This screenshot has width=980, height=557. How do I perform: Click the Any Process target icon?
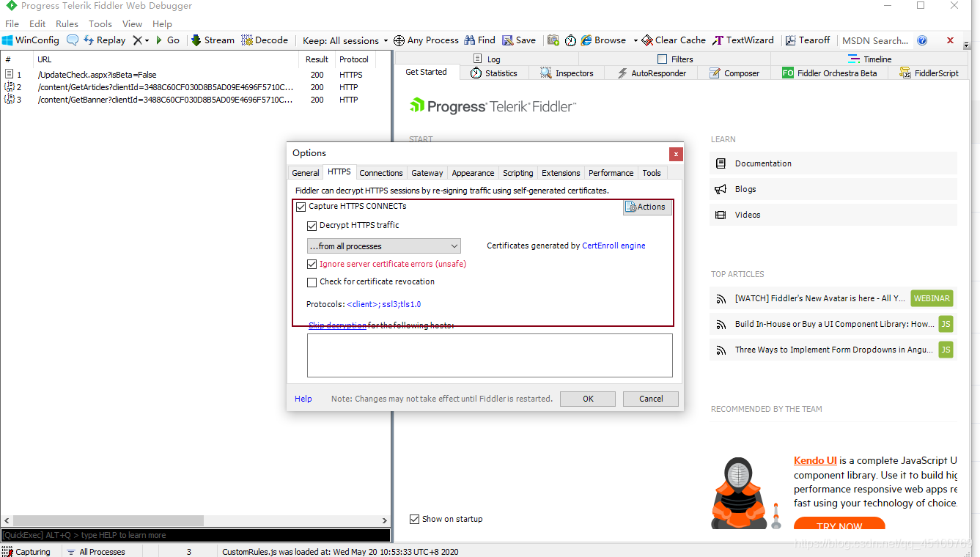(x=399, y=40)
